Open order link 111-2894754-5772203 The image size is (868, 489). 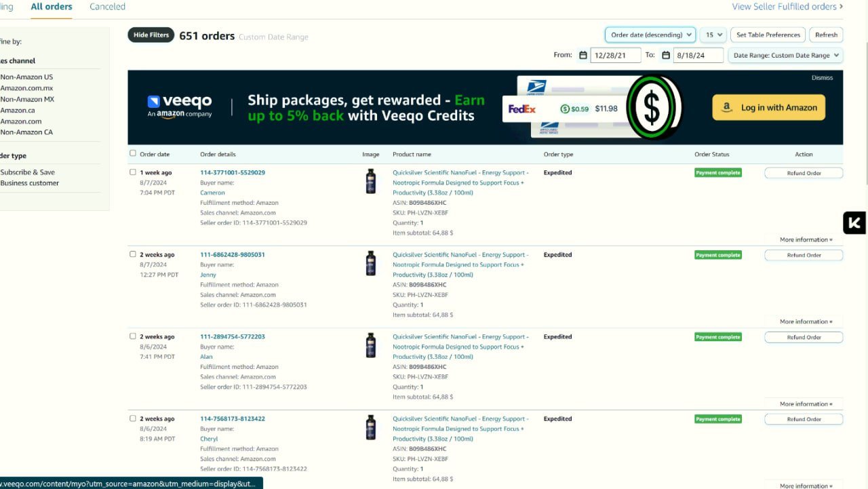pyautogui.click(x=233, y=337)
